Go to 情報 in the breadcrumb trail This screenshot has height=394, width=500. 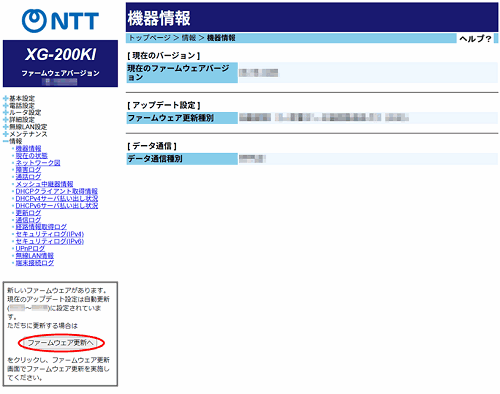pos(189,38)
